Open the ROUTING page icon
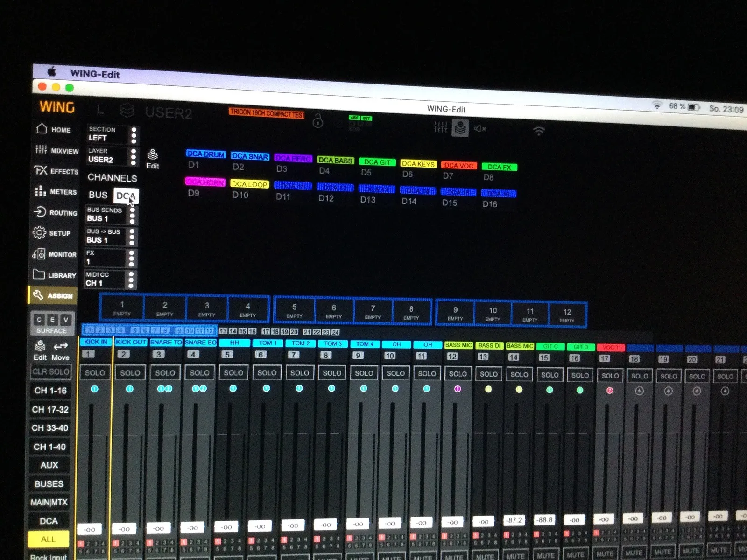The image size is (747, 560). (x=40, y=212)
